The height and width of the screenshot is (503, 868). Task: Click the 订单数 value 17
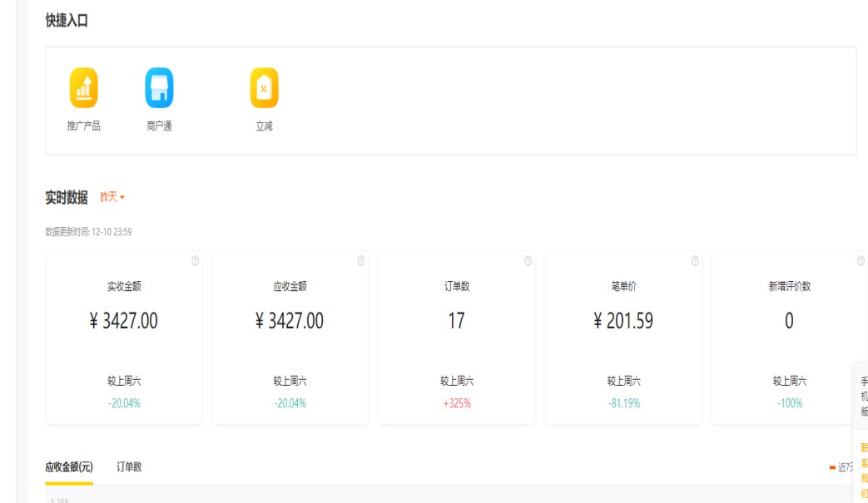coord(456,321)
